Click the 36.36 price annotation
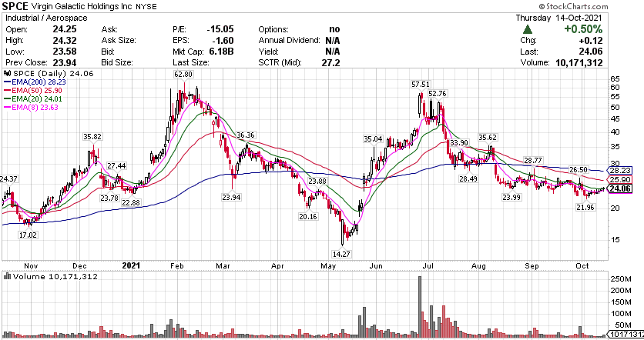The image size is (644, 340). coord(245,135)
